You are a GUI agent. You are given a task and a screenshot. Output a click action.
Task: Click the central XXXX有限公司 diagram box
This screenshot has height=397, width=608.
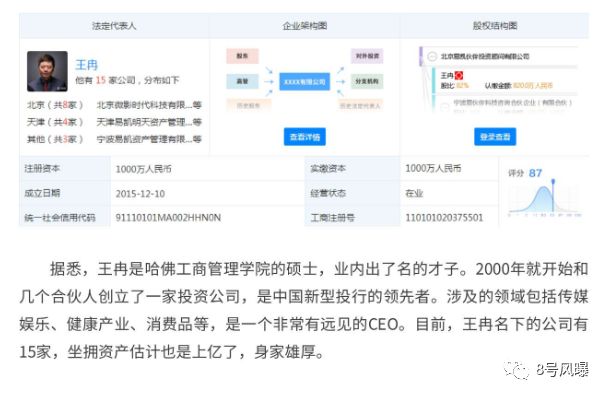tap(305, 82)
